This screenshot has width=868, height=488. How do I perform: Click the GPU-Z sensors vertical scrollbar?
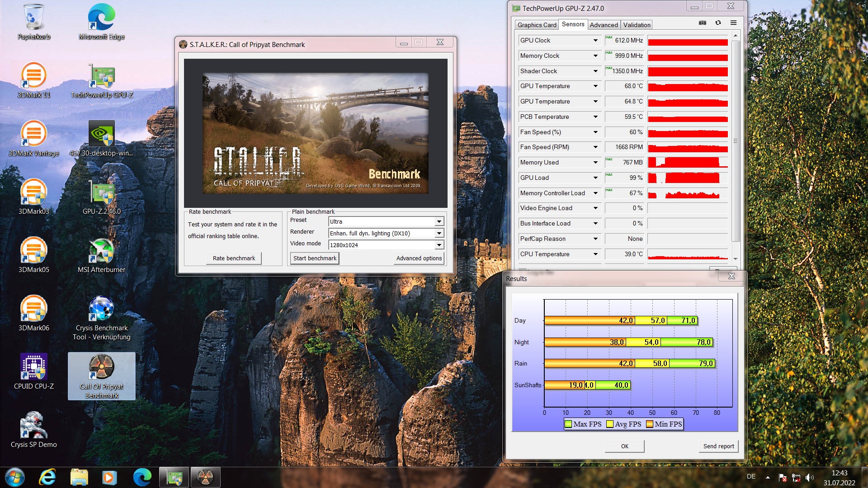[736, 141]
